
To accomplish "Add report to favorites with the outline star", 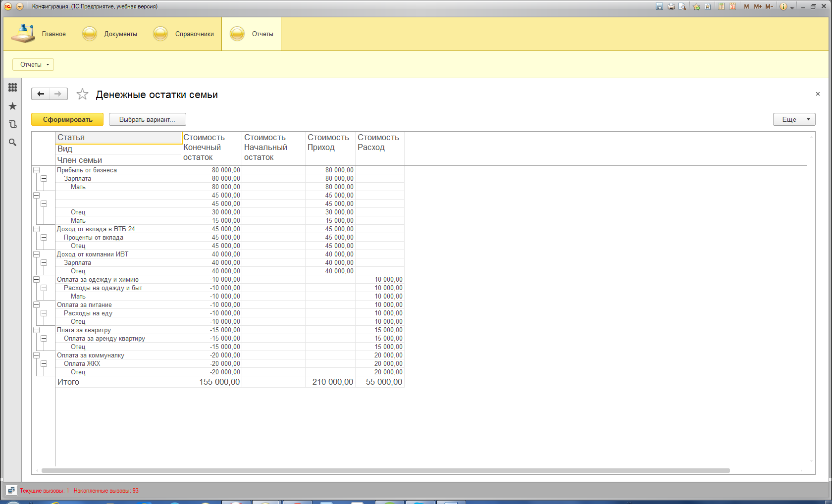I will (82, 94).
